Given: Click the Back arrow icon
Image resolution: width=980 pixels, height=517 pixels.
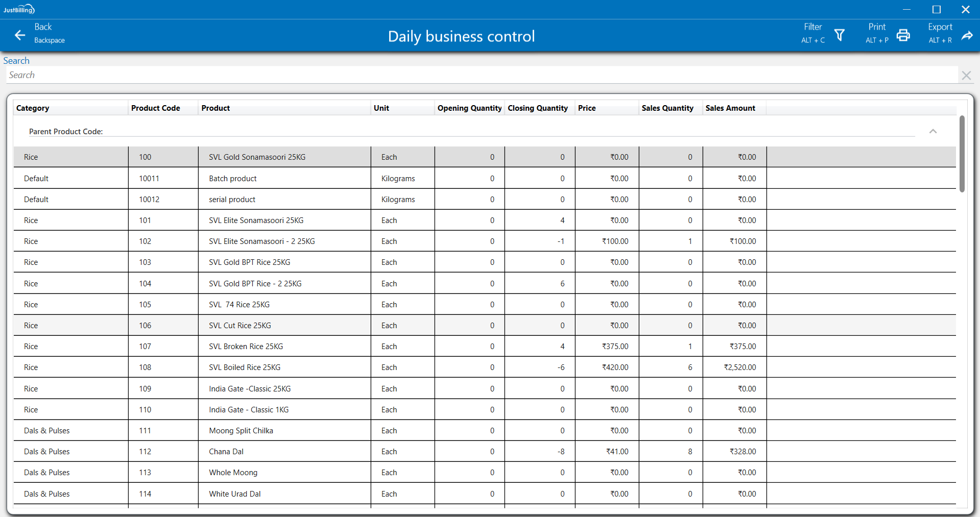Looking at the screenshot, I should tap(20, 35).
